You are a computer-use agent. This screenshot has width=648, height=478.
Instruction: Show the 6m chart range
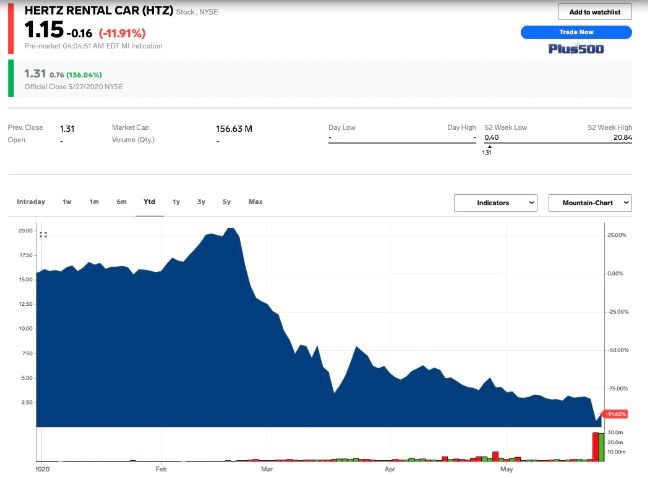(121, 202)
